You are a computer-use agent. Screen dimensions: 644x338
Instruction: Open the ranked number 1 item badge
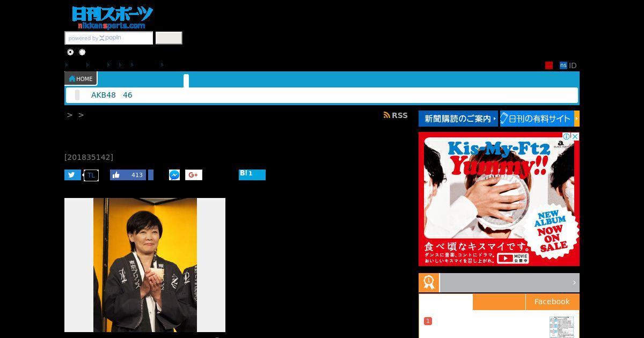pos(428,321)
